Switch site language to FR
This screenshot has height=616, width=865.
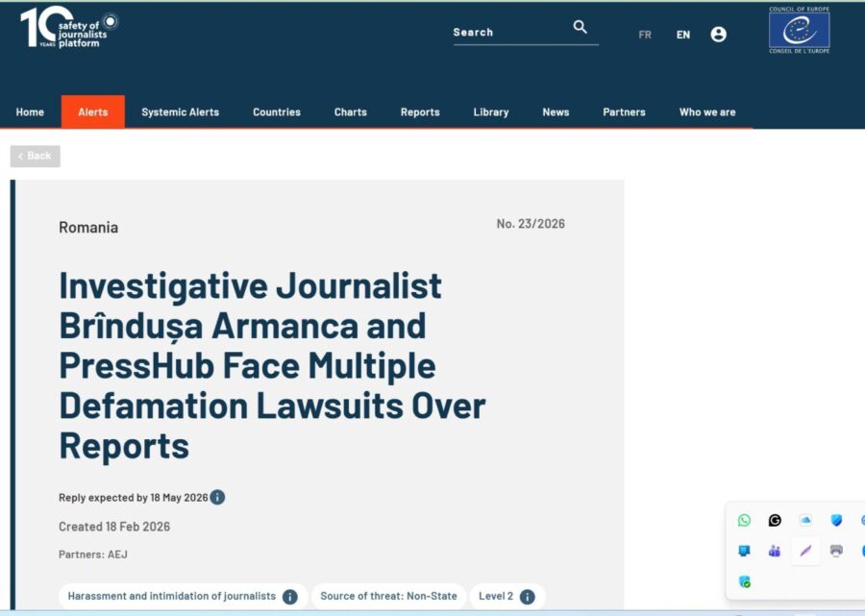(645, 35)
